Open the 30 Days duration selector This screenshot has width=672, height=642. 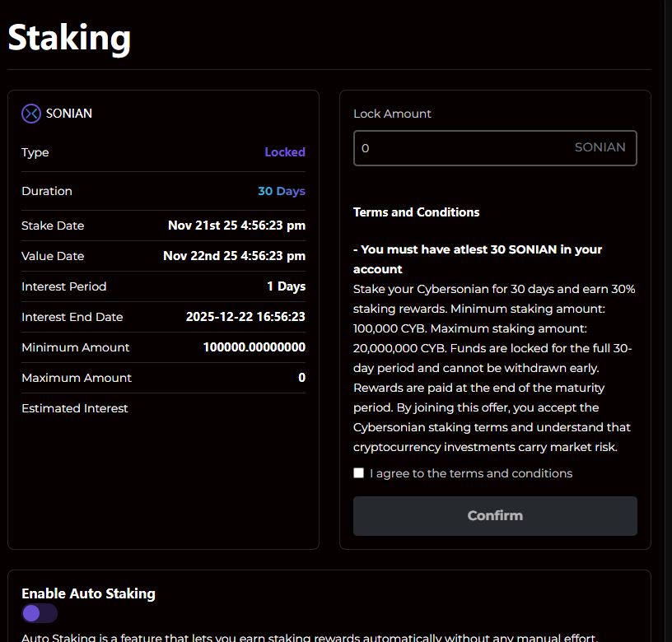click(282, 191)
